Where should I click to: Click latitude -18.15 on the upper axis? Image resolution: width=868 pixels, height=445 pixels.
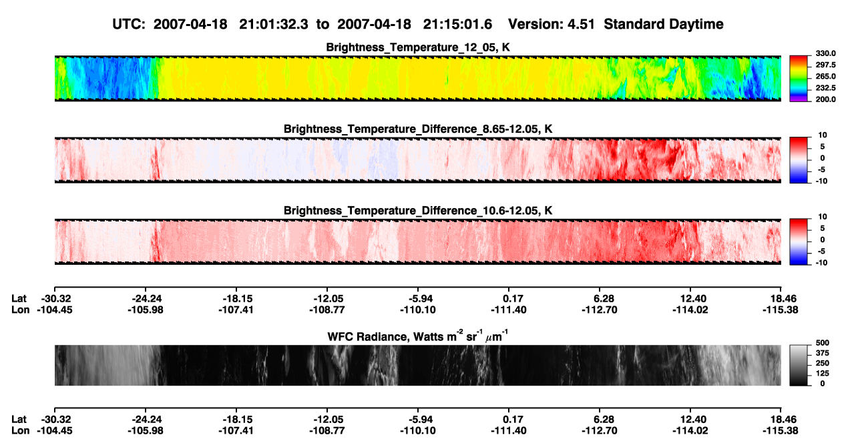[x=236, y=298]
